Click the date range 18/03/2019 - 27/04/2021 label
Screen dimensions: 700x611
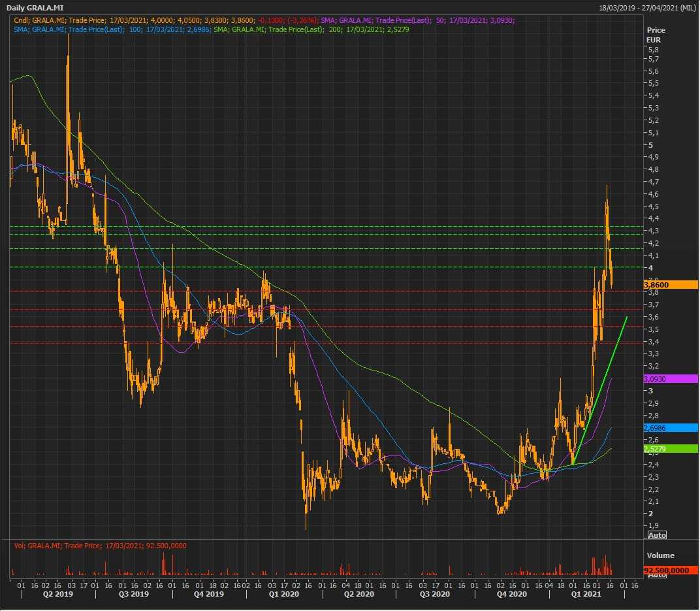click(x=647, y=7)
